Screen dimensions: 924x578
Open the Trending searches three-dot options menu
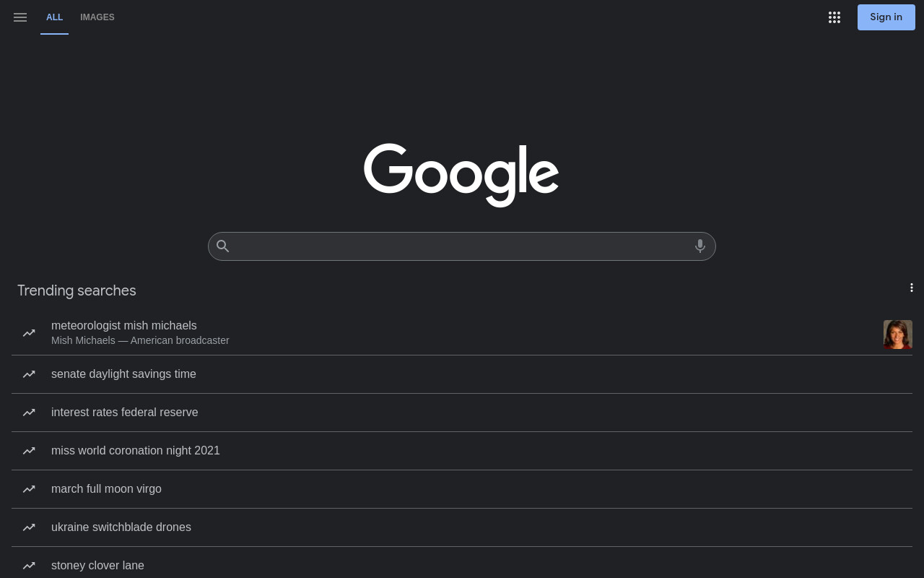(912, 288)
